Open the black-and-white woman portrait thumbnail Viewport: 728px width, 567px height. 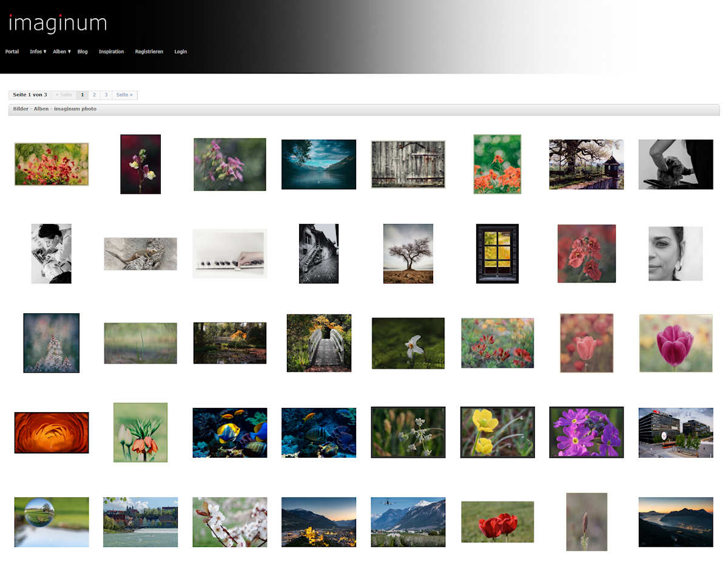675,253
